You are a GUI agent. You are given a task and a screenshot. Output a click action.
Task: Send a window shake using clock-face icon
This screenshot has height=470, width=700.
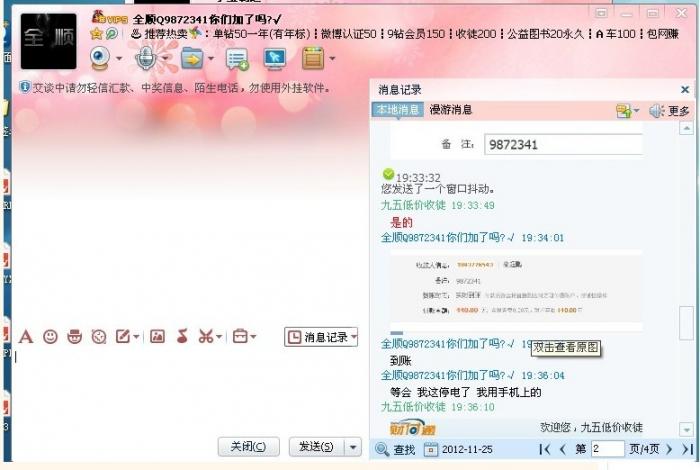pos(99,337)
